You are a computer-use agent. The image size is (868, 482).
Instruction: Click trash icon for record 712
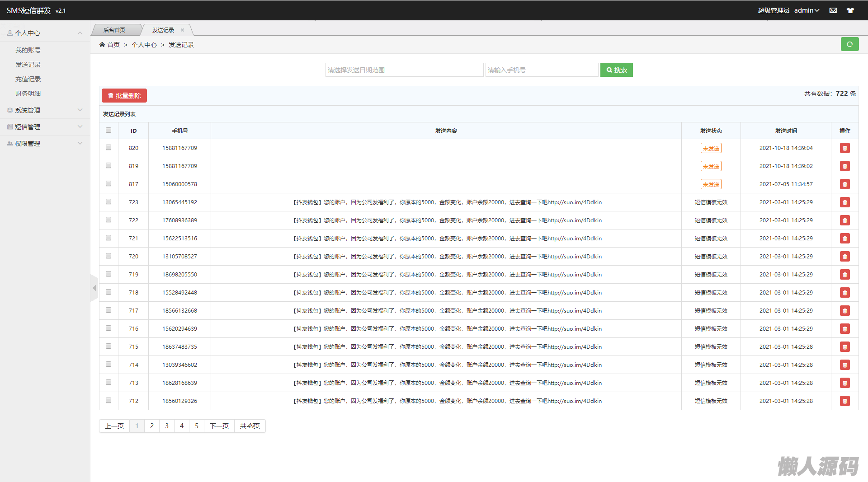[844, 401]
